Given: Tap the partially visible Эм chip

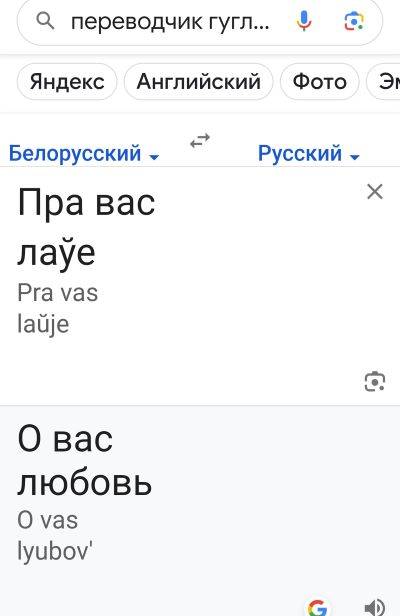Looking at the screenshot, I should [x=383, y=82].
